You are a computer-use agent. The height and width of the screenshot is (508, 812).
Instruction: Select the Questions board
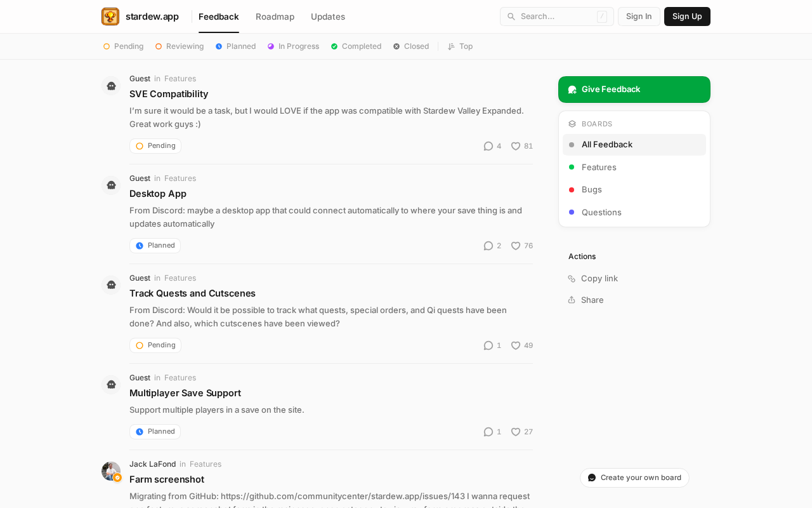[x=601, y=212]
